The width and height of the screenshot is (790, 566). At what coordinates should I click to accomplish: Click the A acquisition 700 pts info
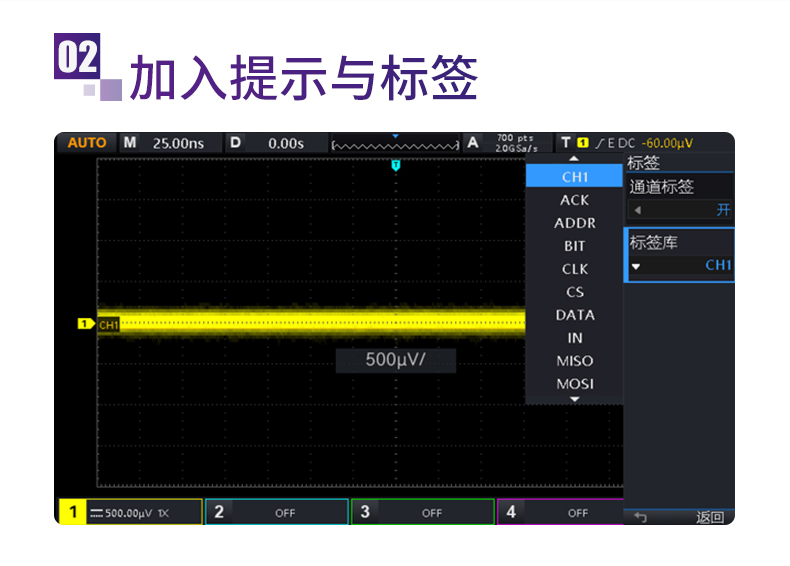click(506, 143)
